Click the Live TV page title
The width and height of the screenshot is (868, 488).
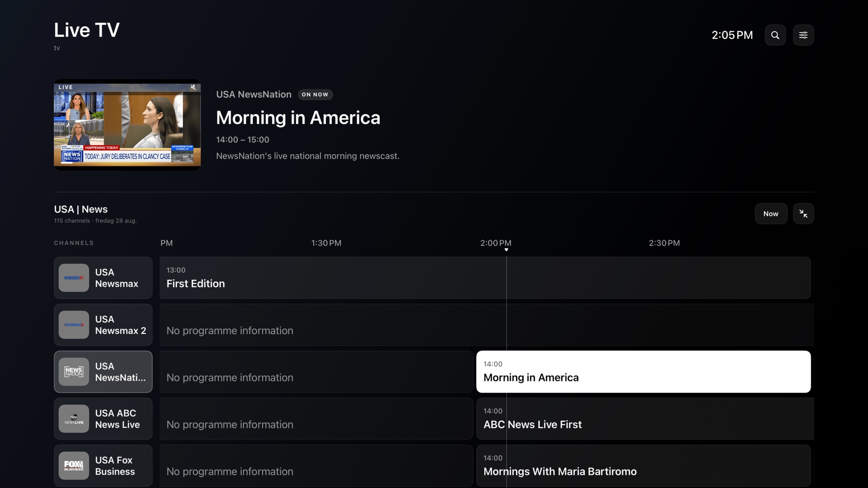(87, 30)
